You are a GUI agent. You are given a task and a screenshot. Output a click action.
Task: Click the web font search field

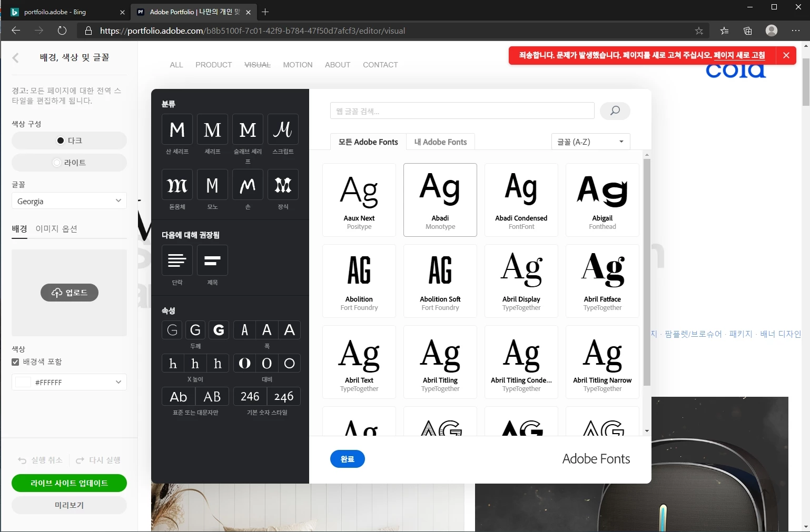click(462, 111)
